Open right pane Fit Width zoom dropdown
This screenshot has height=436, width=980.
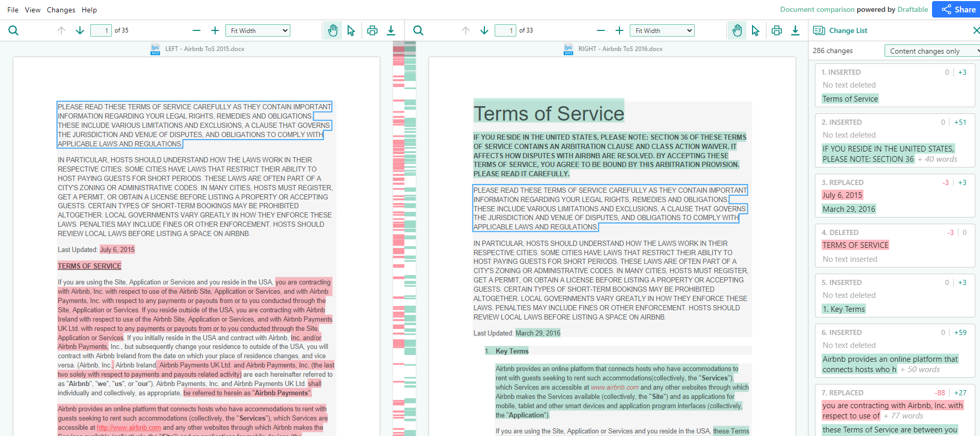click(x=662, y=30)
